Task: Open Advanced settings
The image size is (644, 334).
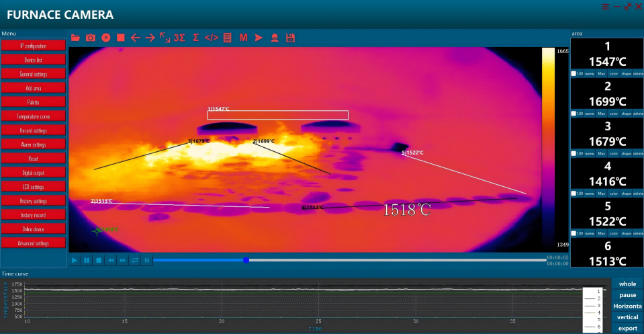Action: pos(34,243)
